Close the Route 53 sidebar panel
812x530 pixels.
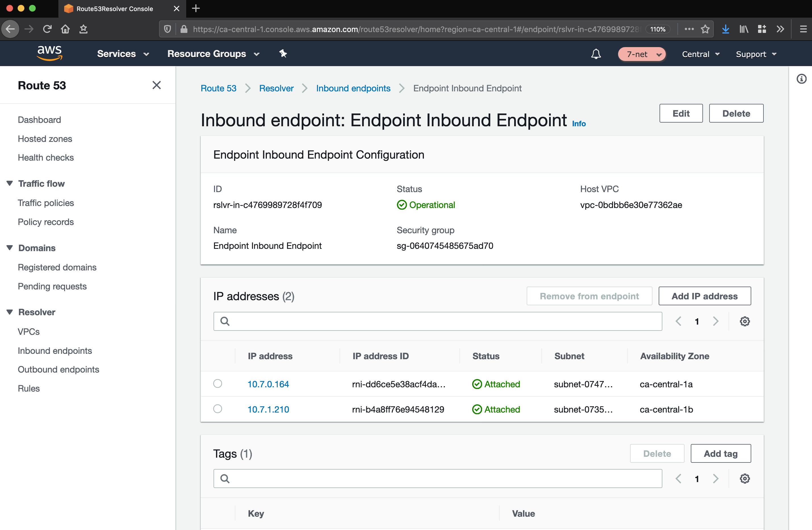coord(156,85)
